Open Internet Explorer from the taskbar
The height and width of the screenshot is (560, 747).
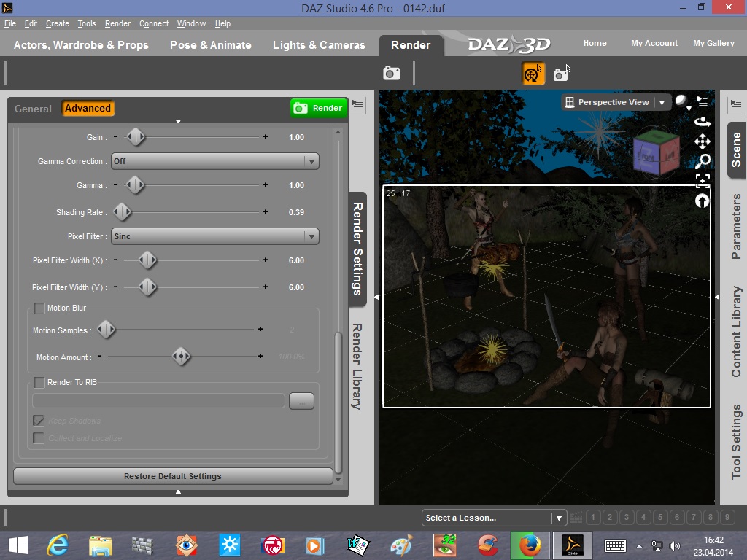(x=57, y=545)
